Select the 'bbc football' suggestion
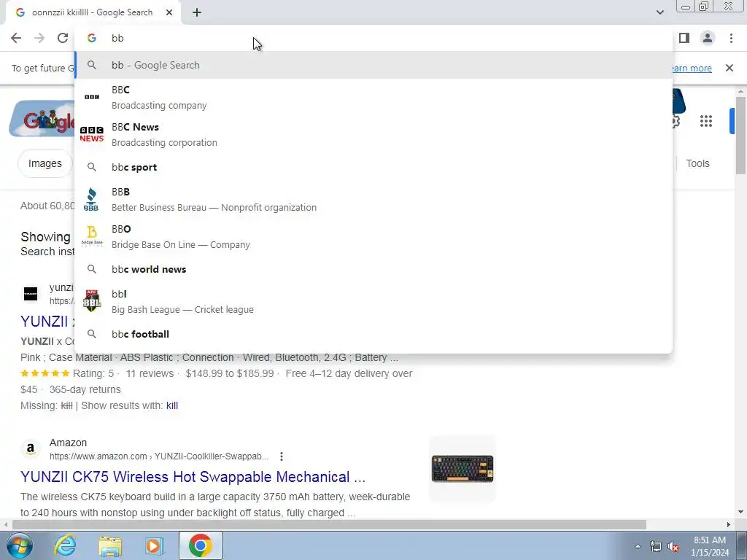This screenshot has height=560, width=747. [x=373, y=334]
